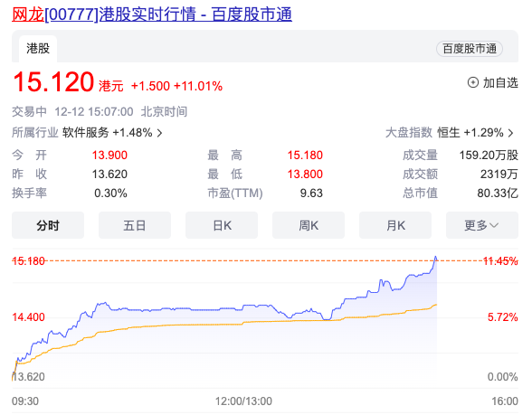Viewport: 532px width, 415px height.
Task: Open the 软件服务 industry link
Action: pos(85,133)
